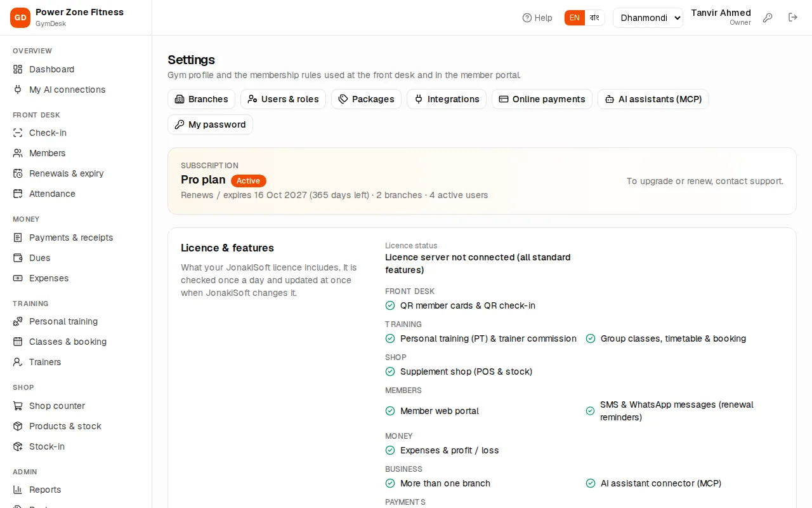Click the Power Zone Fitness title

80,12
